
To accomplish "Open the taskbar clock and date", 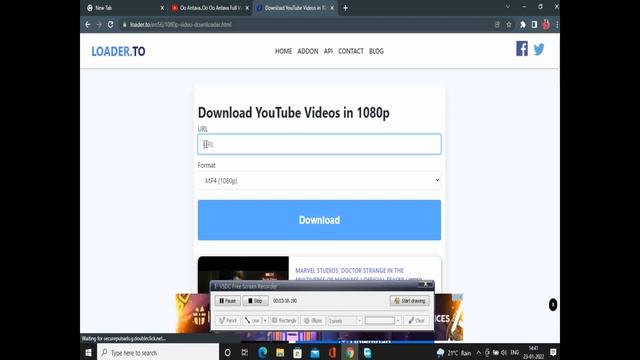I will pyautogui.click(x=533, y=353).
